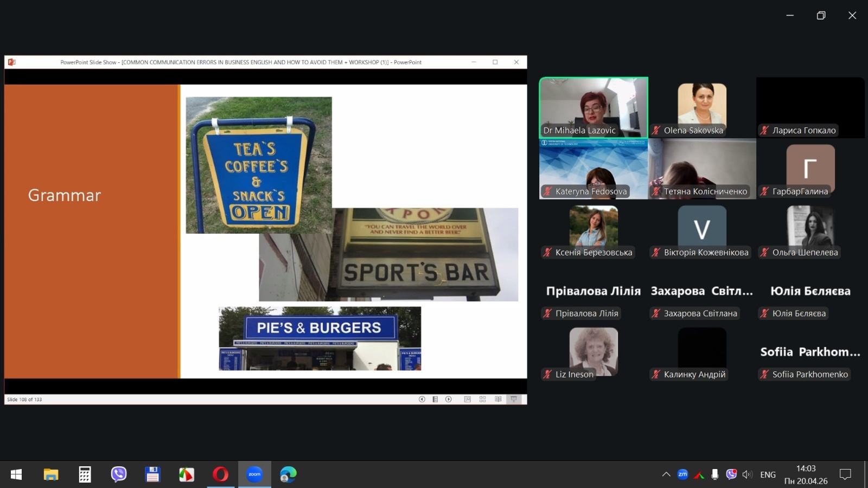Screen dimensions: 868x488
Task: Launch Opera browser from taskbar
Action: click(x=220, y=474)
